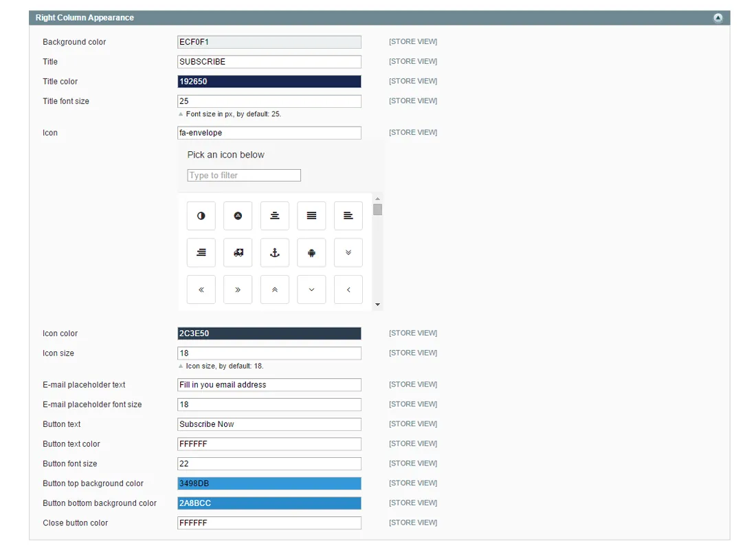Click [STORE VIEW] beside the fa-envelope Icon field
The width and height of the screenshot is (756, 550).
[413, 133]
